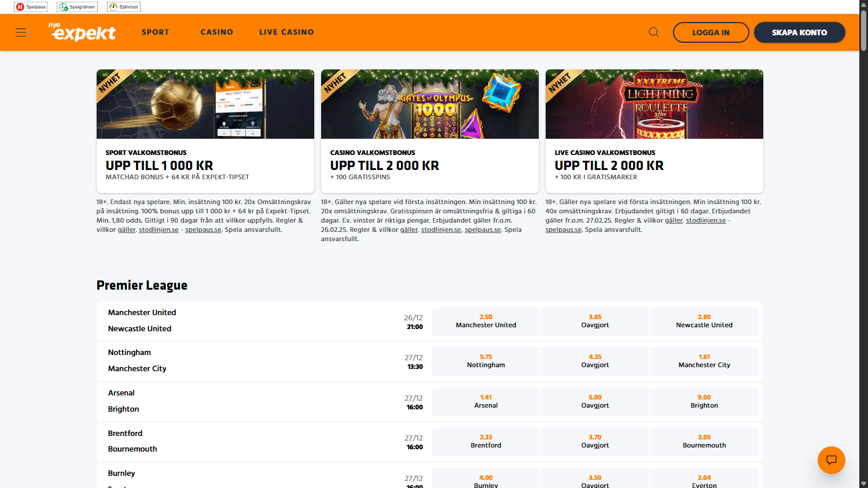Select Brighton at 9.00 odds
This screenshot has width=868, height=488.
click(704, 401)
